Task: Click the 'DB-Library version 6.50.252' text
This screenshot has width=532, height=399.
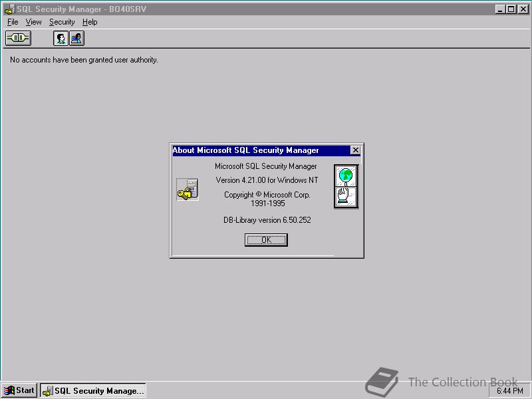Action: coord(267,220)
